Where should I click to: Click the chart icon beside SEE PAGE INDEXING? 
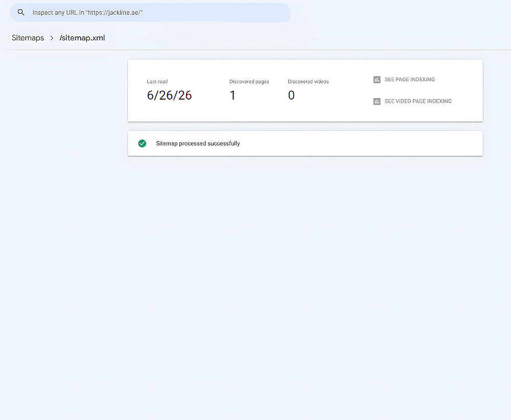coord(377,80)
